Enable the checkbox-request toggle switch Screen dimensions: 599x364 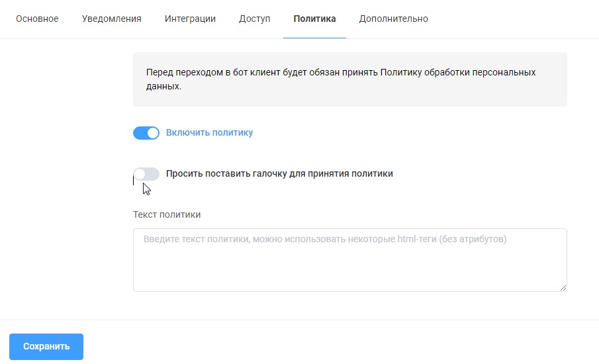[x=146, y=174]
